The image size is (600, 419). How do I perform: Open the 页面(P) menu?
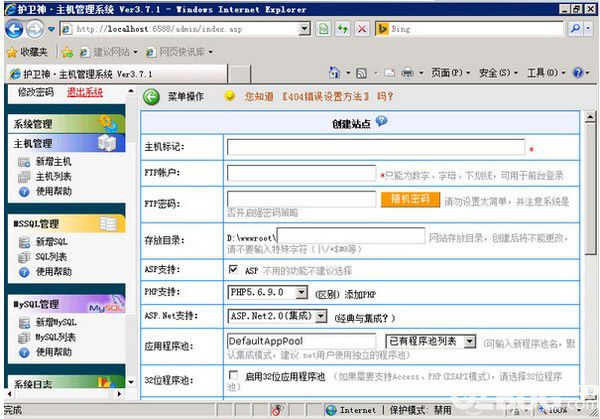450,73
